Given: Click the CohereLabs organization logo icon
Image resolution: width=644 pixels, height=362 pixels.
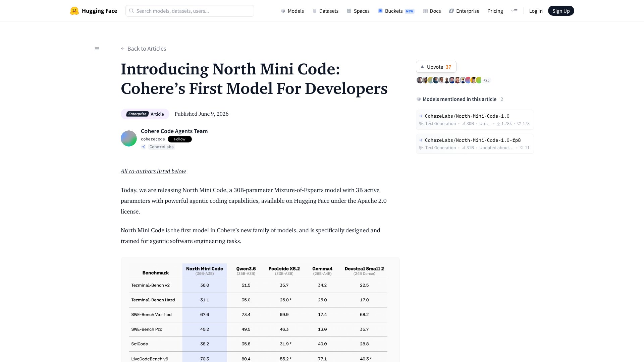Looking at the screenshot, I should (143, 147).
